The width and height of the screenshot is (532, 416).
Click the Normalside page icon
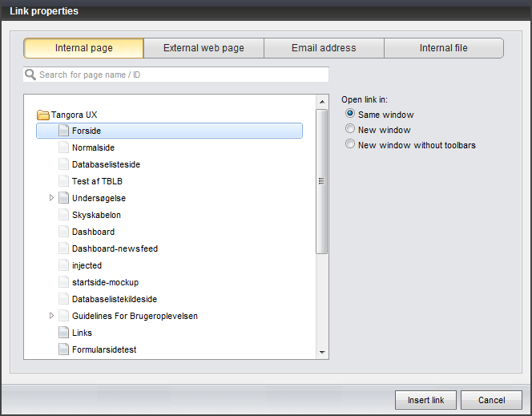coord(63,147)
